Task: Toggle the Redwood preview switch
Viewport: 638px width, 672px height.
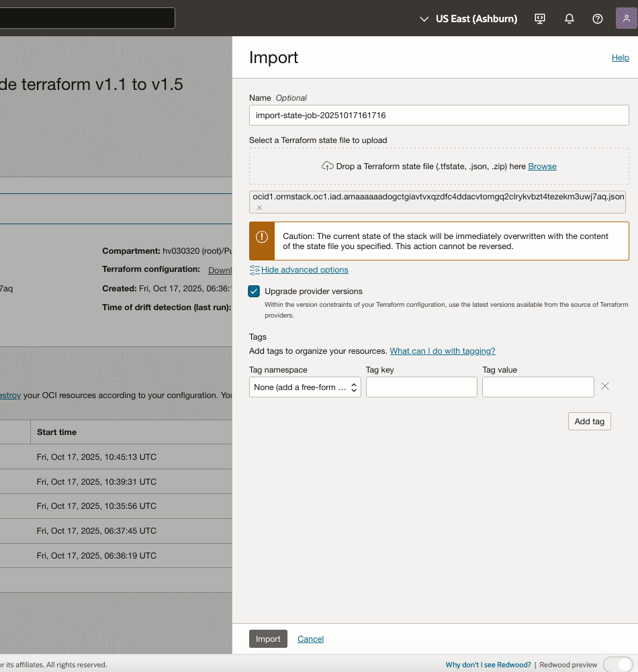Action: click(618, 664)
